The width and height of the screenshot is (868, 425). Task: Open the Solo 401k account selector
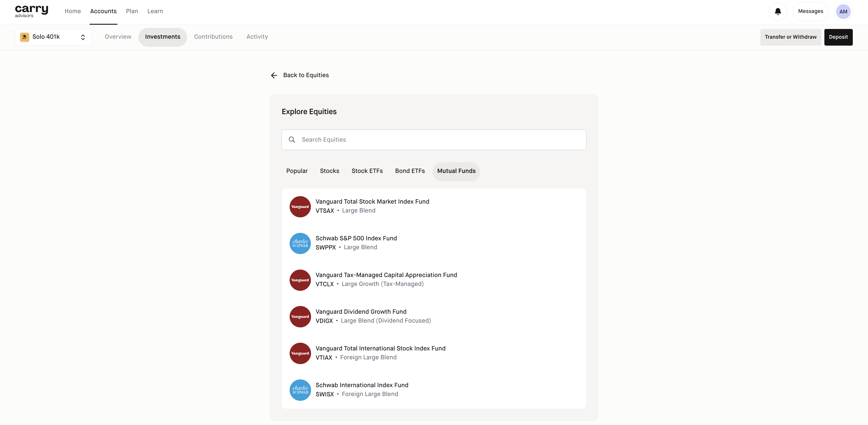point(53,37)
